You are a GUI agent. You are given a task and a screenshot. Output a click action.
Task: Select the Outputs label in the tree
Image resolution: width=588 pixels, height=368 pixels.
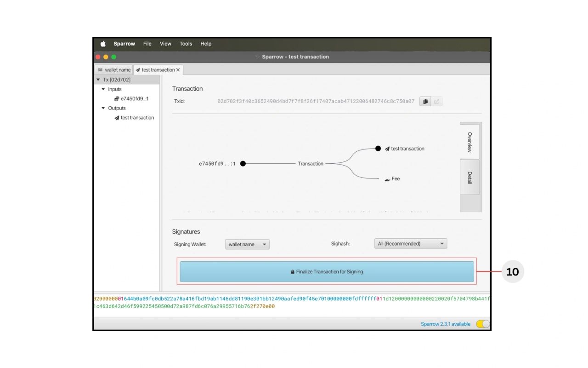[x=117, y=108]
